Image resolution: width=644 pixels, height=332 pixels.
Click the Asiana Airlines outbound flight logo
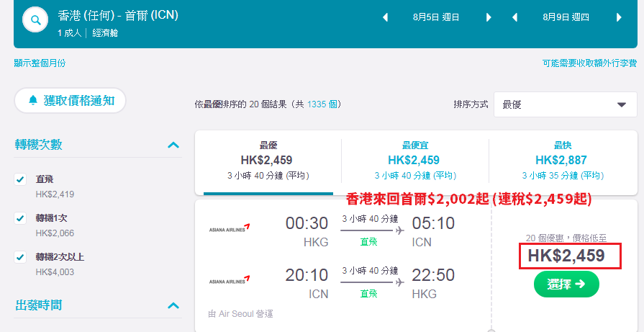coord(230,228)
